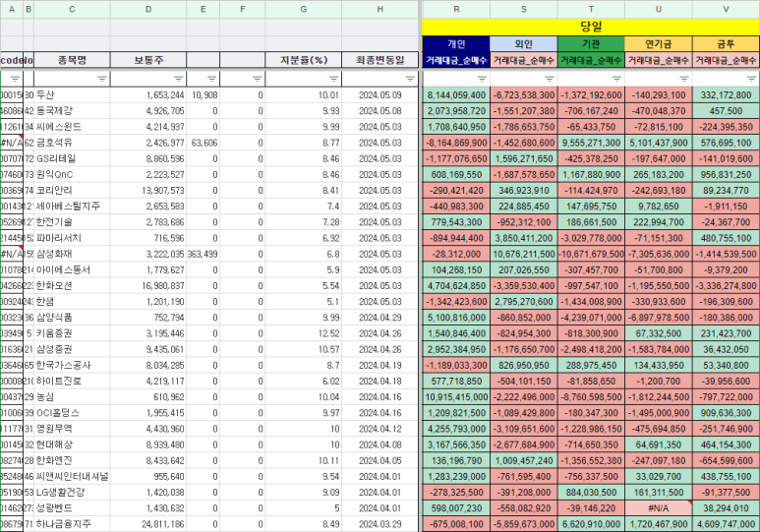
Task: Select the 한국가스공사 stock name cell
Action: 72,365
